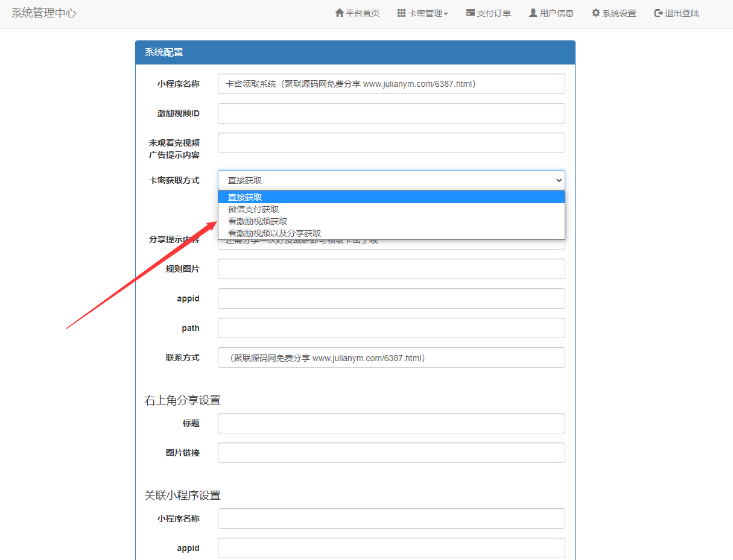Click the home icon beside 平台首页
733x560 pixels.
[x=340, y=13]
